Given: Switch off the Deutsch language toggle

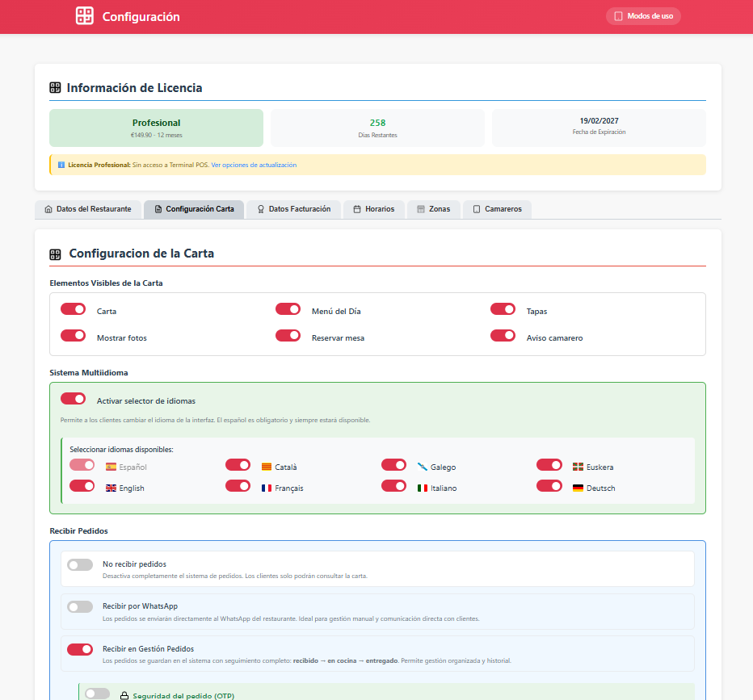Looking at the screenshot, I should [x=549, y=486].
